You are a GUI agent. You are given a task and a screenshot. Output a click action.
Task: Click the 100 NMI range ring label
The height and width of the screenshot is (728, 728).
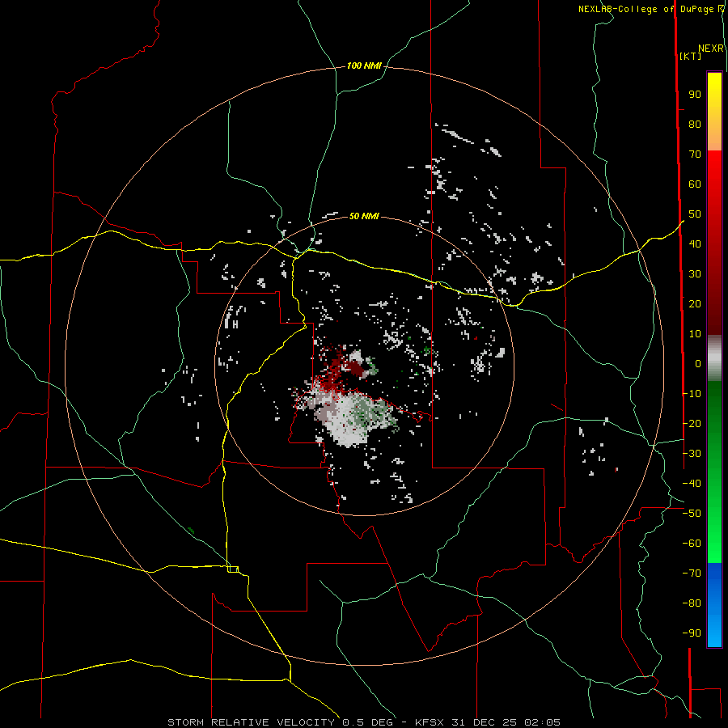coord(364,66)
